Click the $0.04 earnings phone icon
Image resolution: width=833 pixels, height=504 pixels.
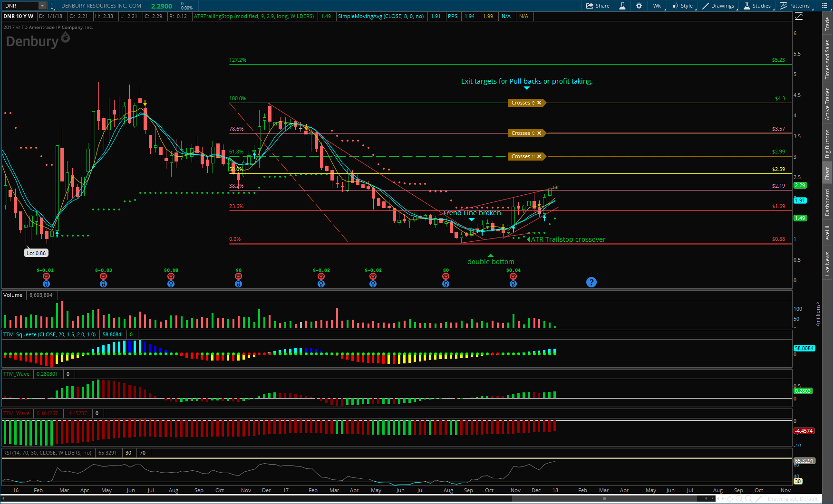point(513,276)
